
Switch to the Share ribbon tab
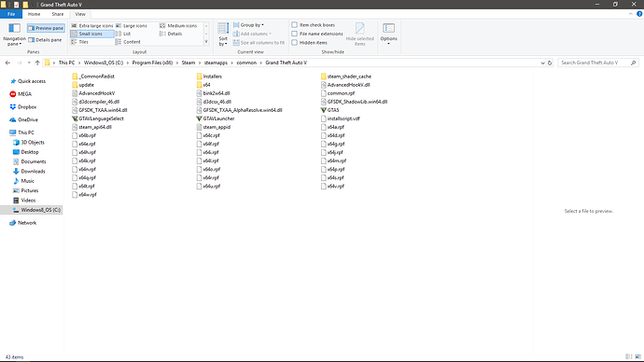tap(58, 14)
